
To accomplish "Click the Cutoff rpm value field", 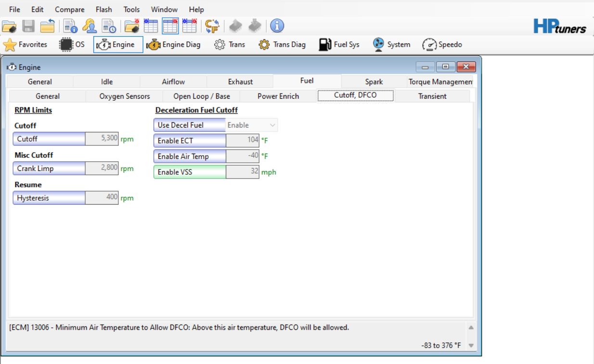I will 102,139.
